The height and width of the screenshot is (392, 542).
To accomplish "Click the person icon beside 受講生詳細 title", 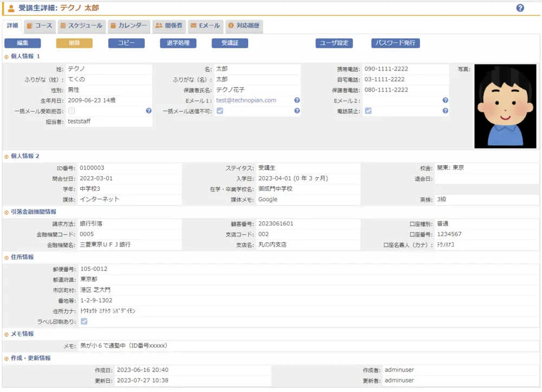I will click(x=11, y=8).
